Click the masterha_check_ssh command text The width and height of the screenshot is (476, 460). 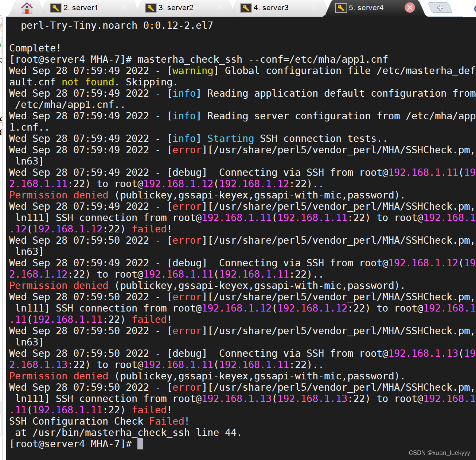pyautogui.click(x=190, y=59)
